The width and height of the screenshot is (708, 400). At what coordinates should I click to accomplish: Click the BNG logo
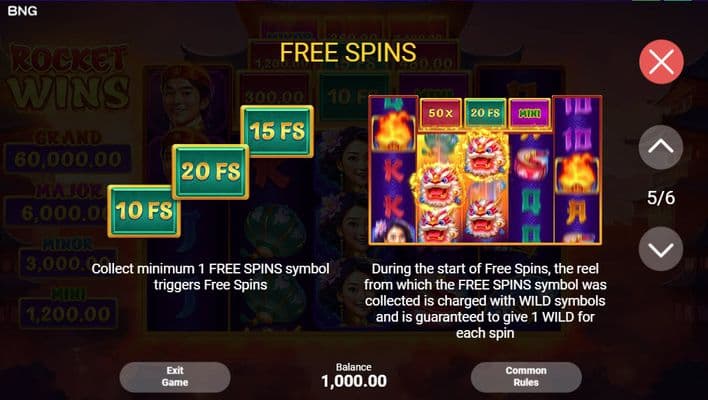[22, 10]
